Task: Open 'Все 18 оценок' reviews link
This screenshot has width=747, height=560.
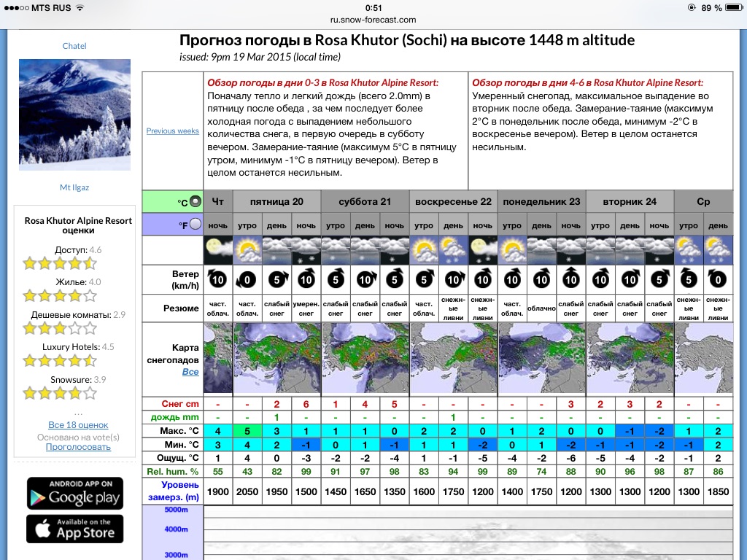Action: coord(78,425)
